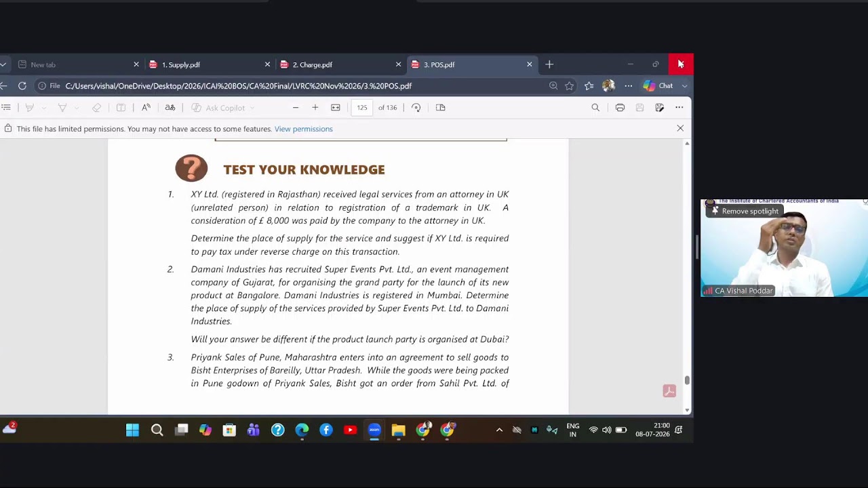Screen dimensions: 868x488
Task: Close the 1. Supply.pdf tab
Action: click(x=267, y=64)
